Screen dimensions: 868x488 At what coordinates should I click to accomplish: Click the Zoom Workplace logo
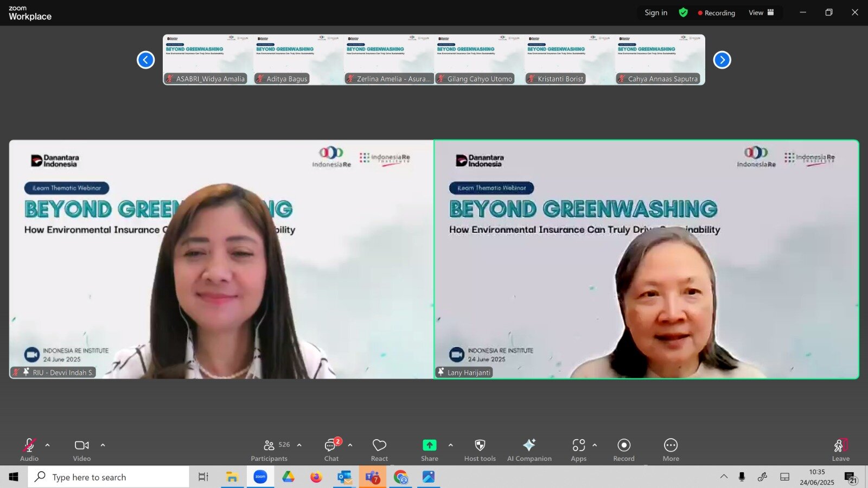(30, 13)
